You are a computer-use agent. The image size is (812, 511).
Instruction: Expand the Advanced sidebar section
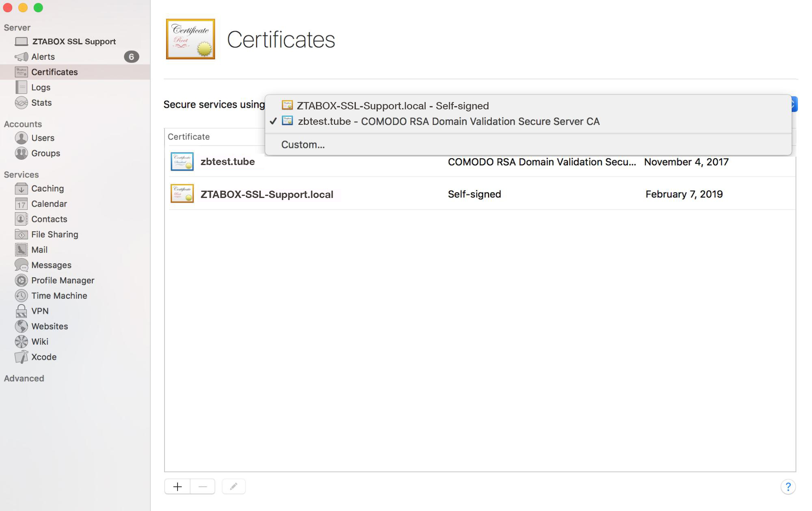point(24,379)
